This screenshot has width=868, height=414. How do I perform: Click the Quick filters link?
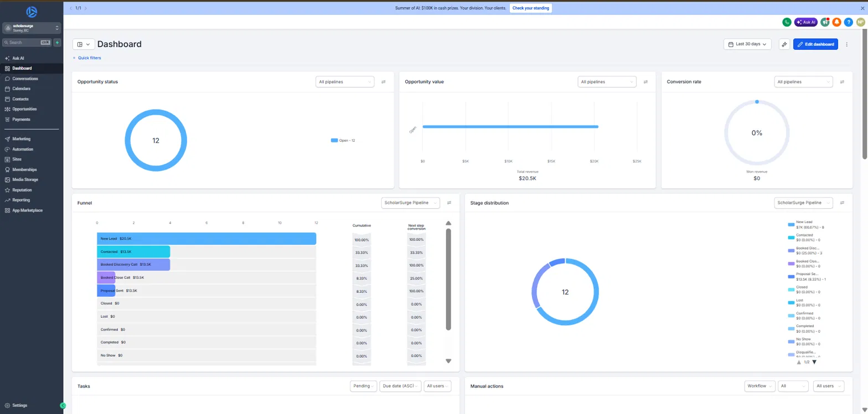pyautogui.click(x=87, y=58)
